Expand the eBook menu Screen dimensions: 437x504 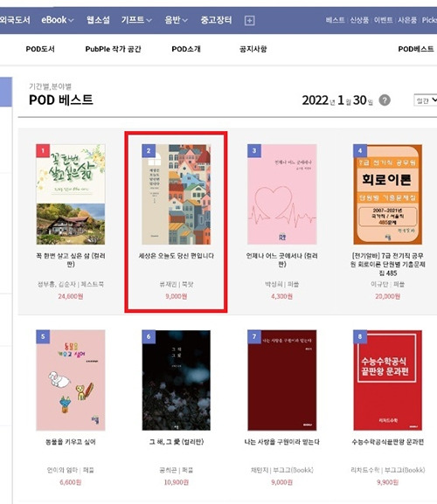click(57, 20)
